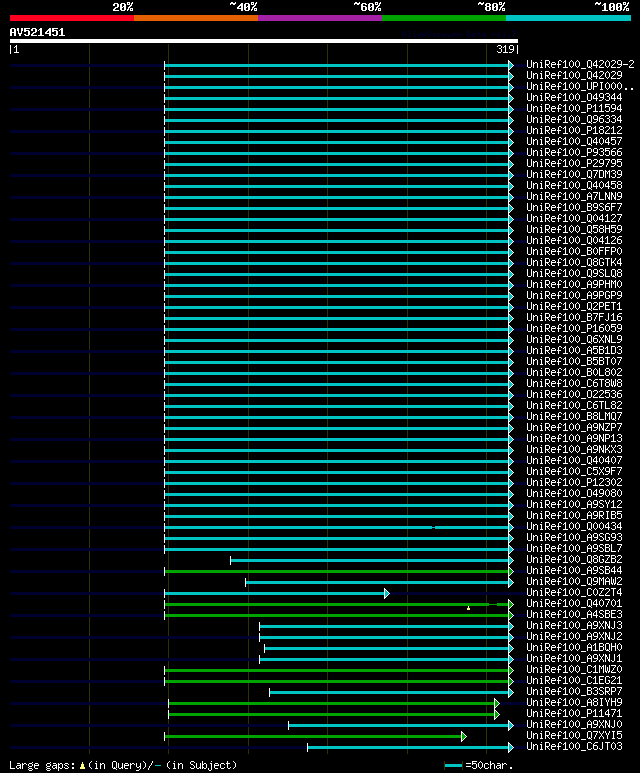The width and height of the screenshot is (640, 773).
Task: Click the UniRef100_Q9SLQ8 label
Action: pyautogui.click(x=574, y=274)
